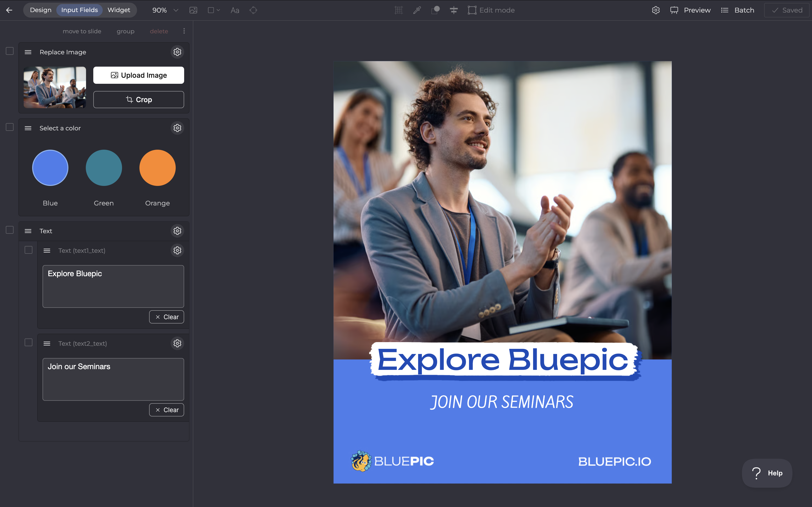This screenshot has width=812, height=507.
Task: Click the Upload Image button
Action: pyautogui.click(x=138, y=75)
